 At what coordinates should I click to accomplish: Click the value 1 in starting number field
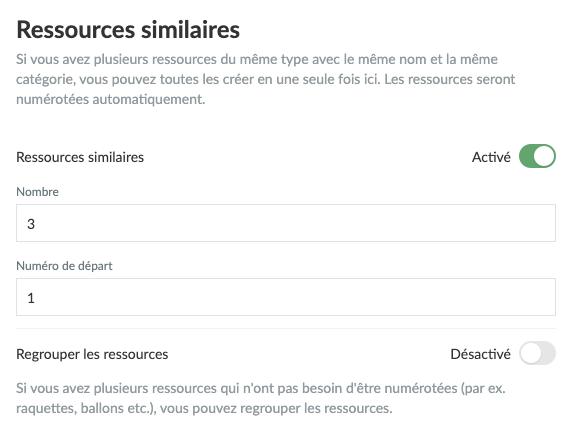tap(31, 298)
